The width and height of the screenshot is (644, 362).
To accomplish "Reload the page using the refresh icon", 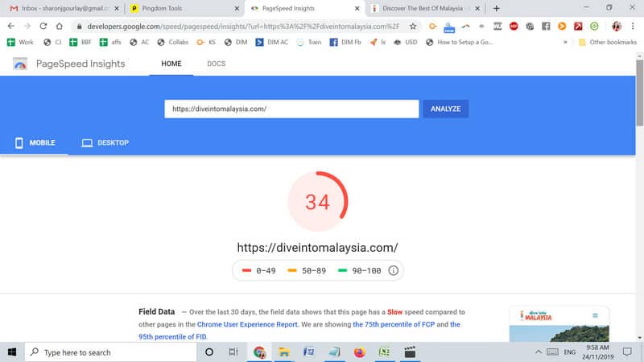I will click(x=44, y=26).
